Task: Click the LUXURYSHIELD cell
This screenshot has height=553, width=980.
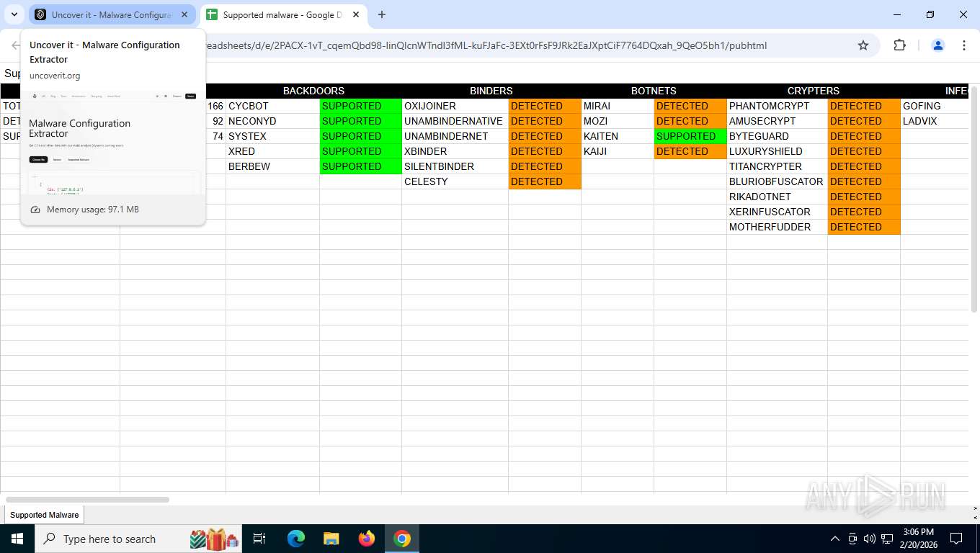Action: pyautogui.click(x=777, y=151)
